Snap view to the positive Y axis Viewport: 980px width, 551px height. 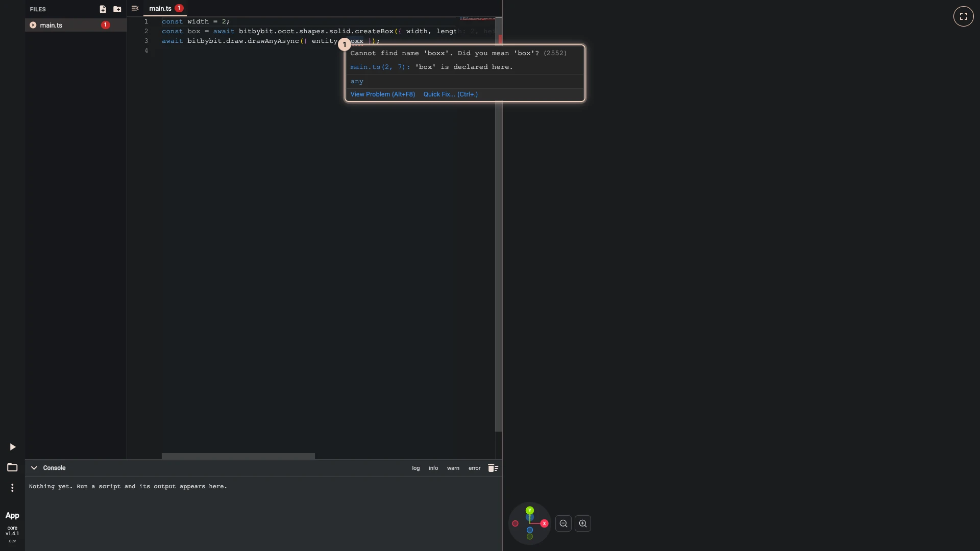[x=530, y=510]
